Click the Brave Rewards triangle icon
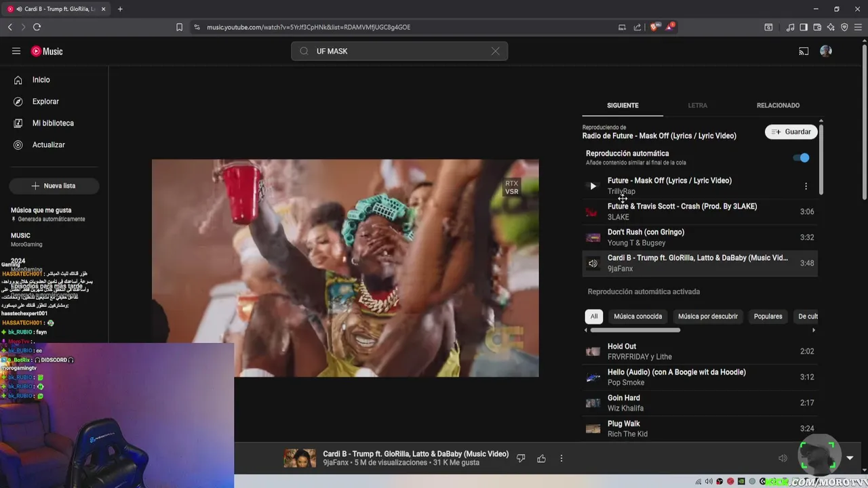Screen dimensions: 868x488 [x=670, y=27]
